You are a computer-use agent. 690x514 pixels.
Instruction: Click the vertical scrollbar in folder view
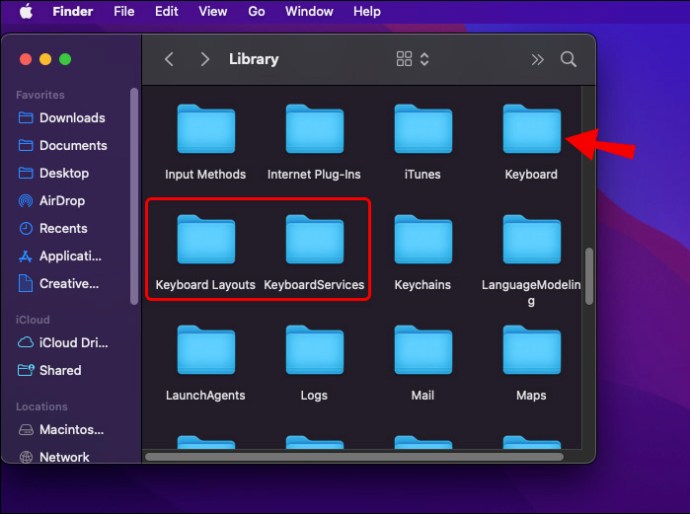588,275
